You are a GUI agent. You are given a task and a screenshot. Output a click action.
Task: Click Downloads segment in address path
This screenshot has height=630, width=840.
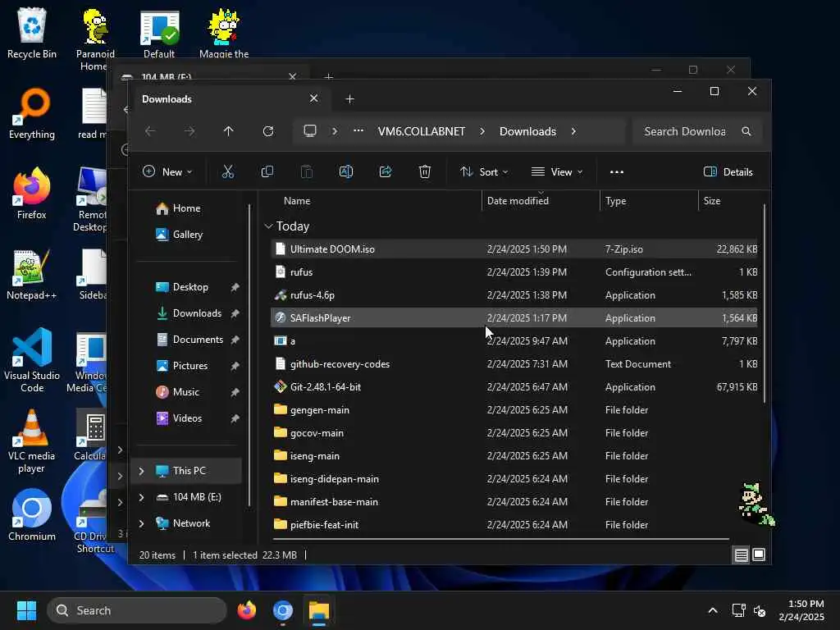click(527, 131)
